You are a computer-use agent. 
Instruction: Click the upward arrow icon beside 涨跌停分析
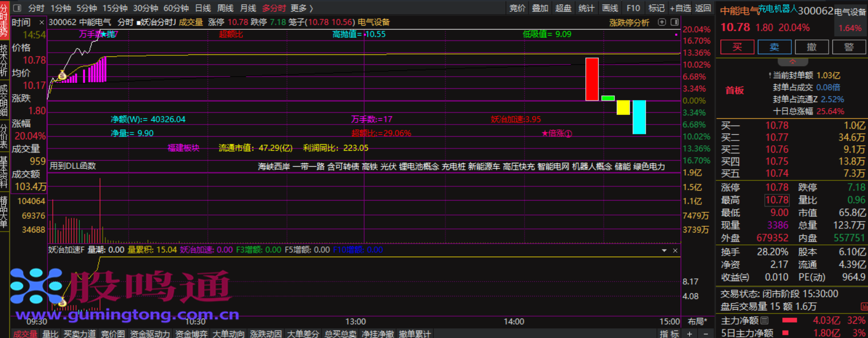click(662, 22)
